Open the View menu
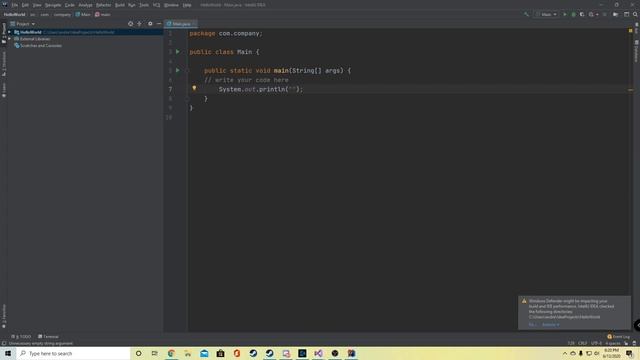Image resolution: width=640 pixels, height=360 pixels. point(37,5)
